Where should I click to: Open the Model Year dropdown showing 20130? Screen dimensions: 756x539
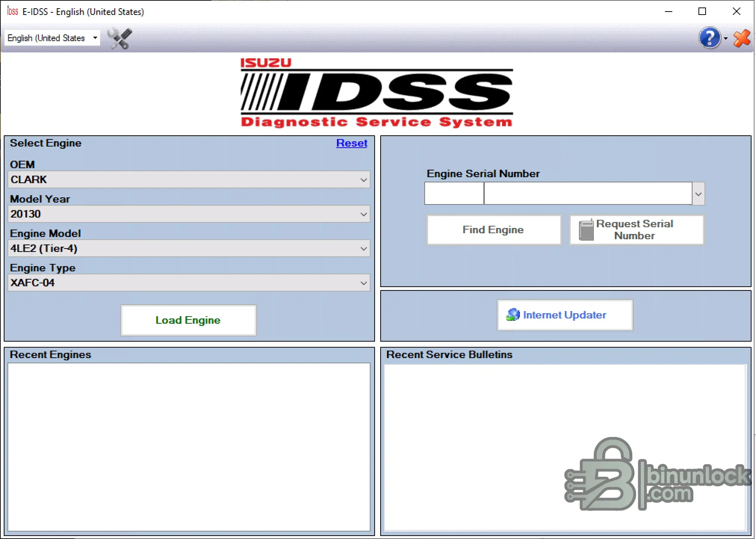[189, 214]
